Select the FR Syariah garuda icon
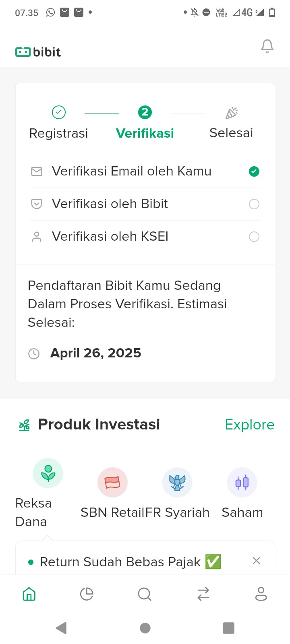 (177, 482)
